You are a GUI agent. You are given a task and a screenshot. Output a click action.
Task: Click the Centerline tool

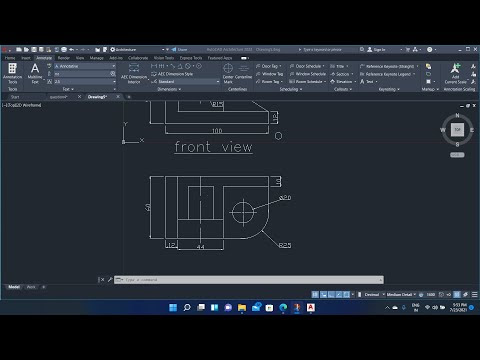[244, 72]
